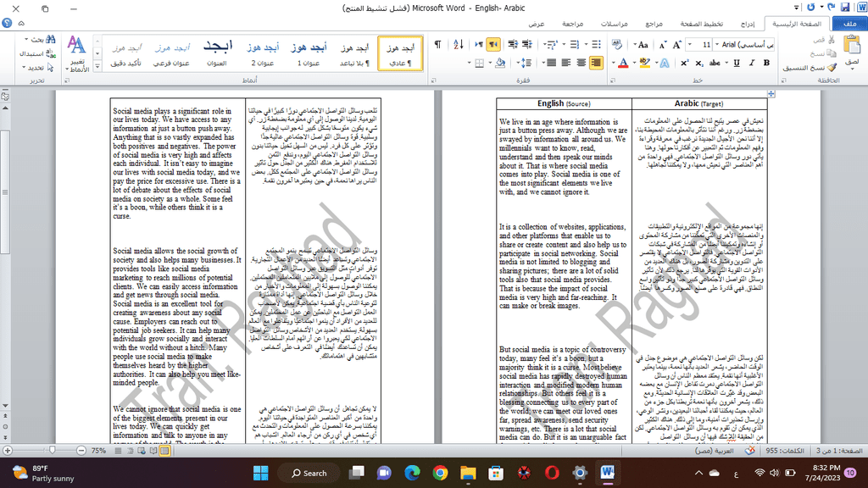Viewport: 868px width, 488px height.
Task: Apply text highlight color
Action: (645, 63)
